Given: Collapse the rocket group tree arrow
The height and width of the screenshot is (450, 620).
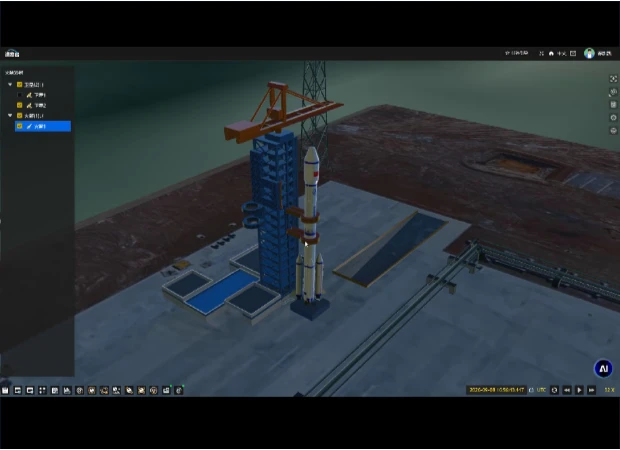Looking at the screenshot, I should [x=10, y=115].
